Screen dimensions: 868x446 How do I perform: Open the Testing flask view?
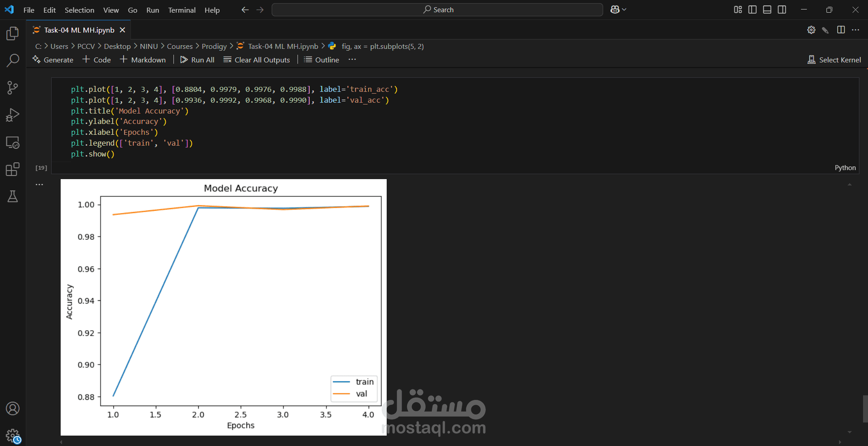[13, 196]
